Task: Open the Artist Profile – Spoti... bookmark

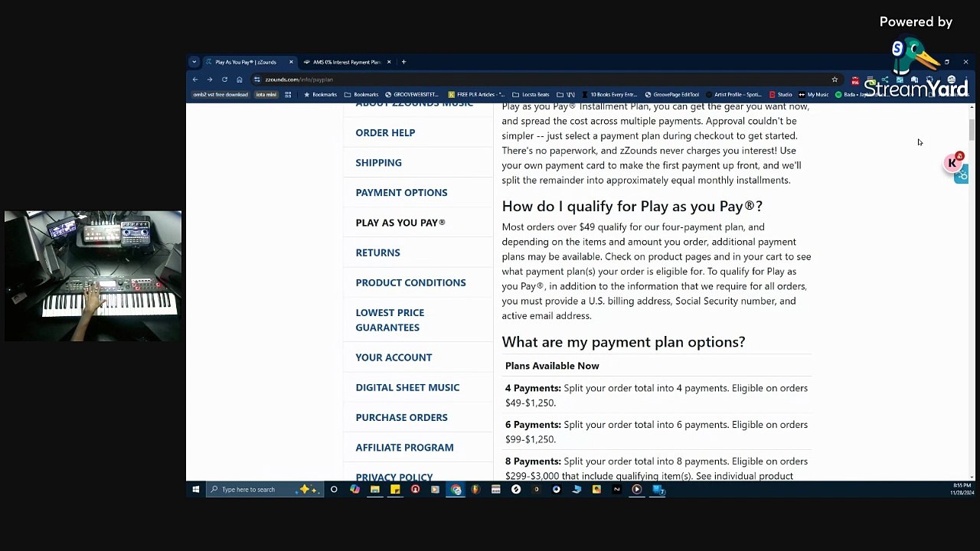Action: [x=734, y=95]
